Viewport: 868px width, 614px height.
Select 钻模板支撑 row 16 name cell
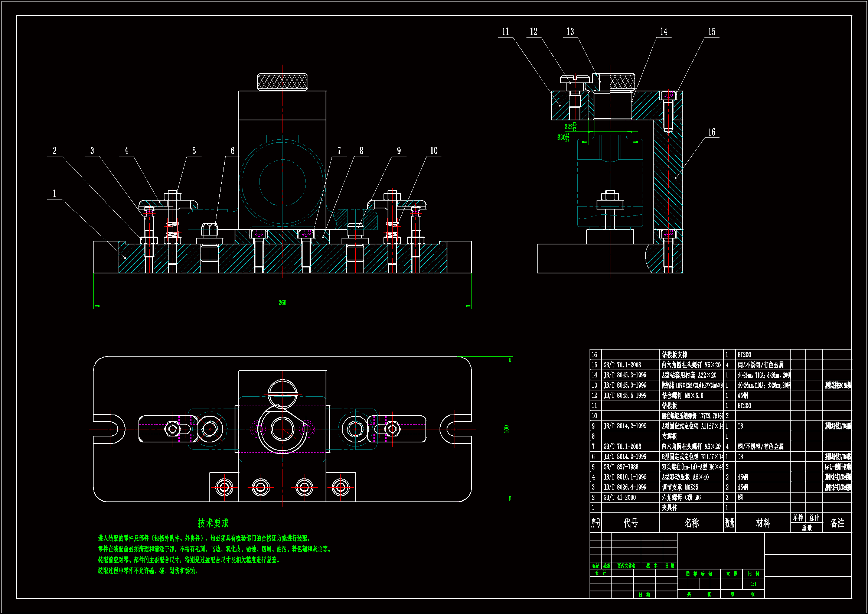pyautogui.click(x=675, y=355)
